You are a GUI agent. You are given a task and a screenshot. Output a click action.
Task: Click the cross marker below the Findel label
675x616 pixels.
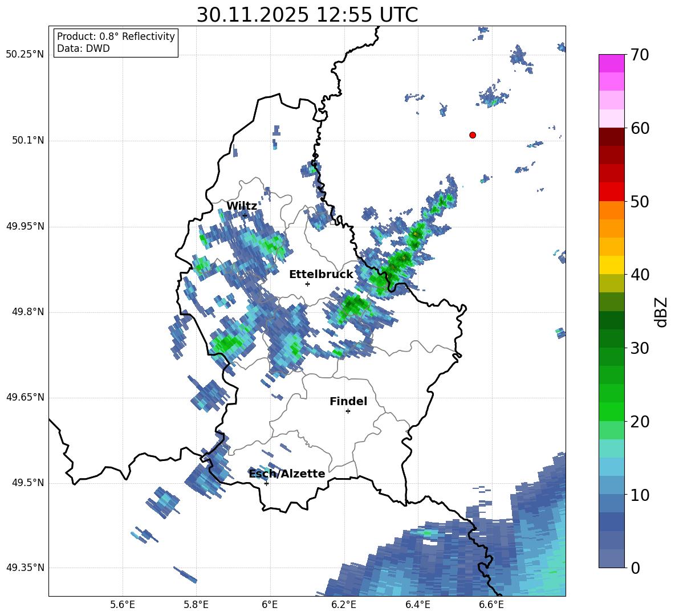coord(348,411)
